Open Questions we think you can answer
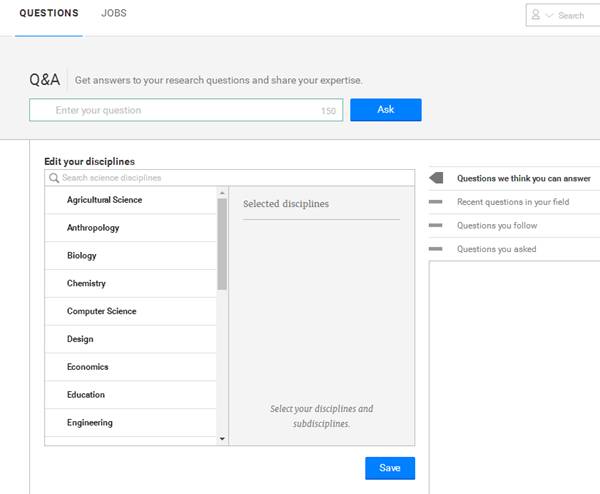 (523, 178)
